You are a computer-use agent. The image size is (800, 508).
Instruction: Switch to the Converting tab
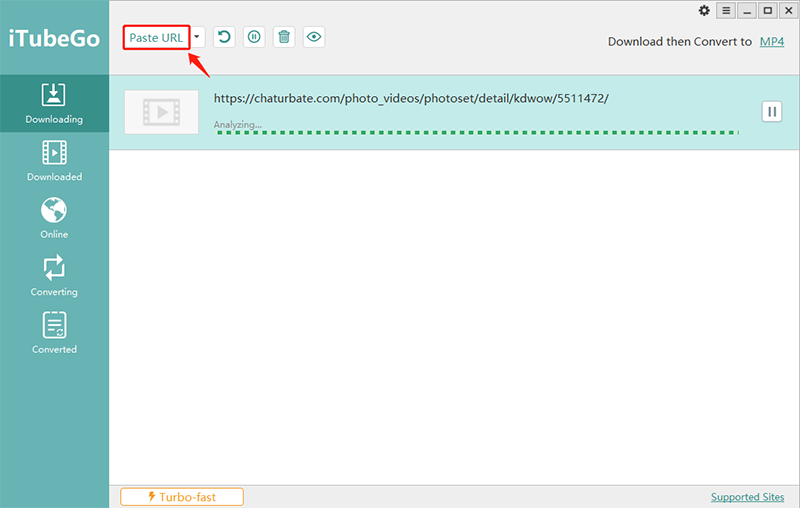(54, 276)
